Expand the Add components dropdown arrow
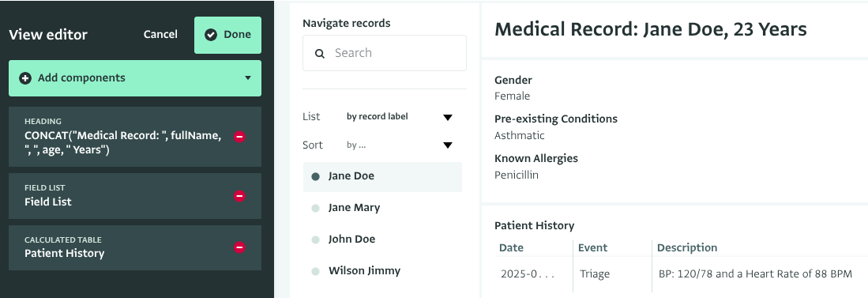The image size is (868, 298). [248, 78]
